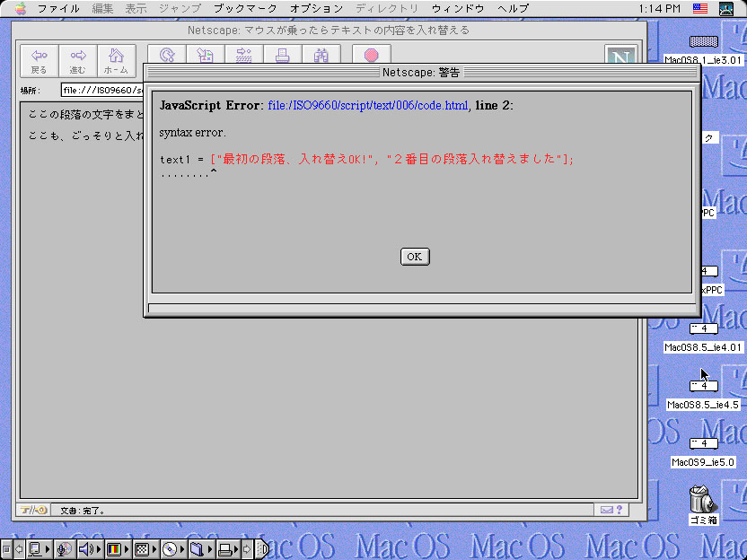Print the page using the printer toolbar icon
The image size is (747, 560).
pyautogui.click(x=283, y=56)
